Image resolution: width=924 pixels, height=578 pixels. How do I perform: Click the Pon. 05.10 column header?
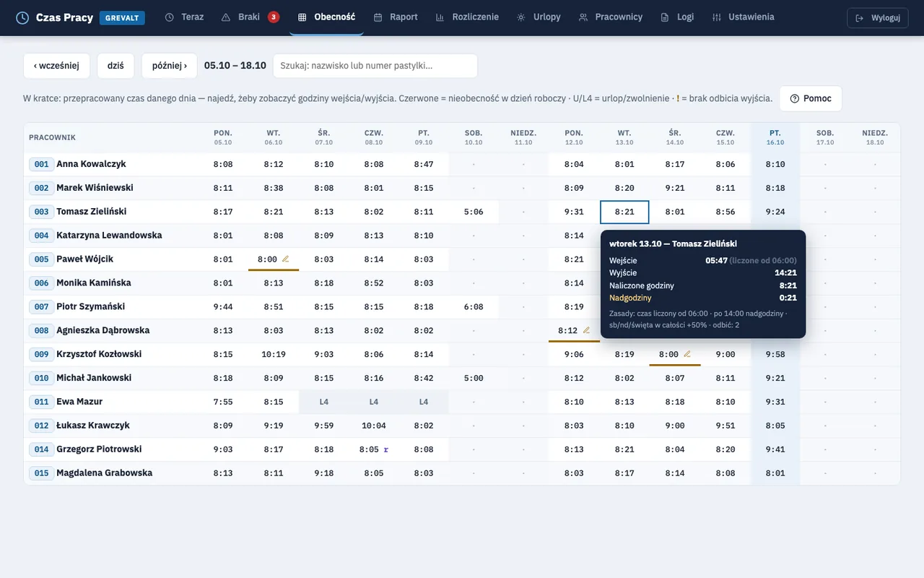tap(223, 137)
